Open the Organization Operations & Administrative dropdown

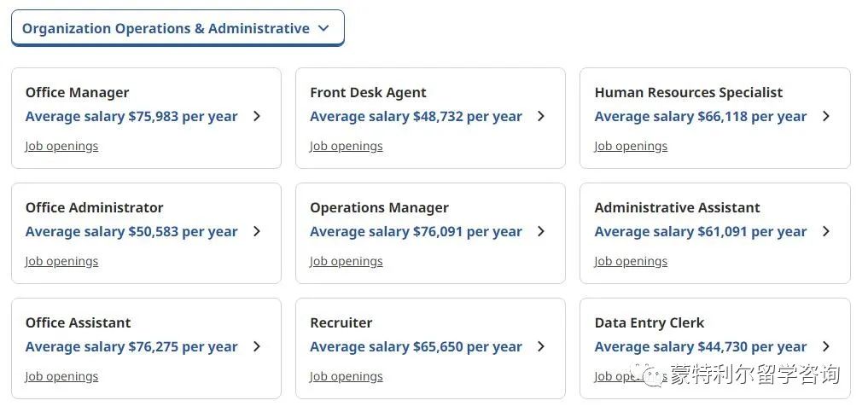tap(178, 28)
